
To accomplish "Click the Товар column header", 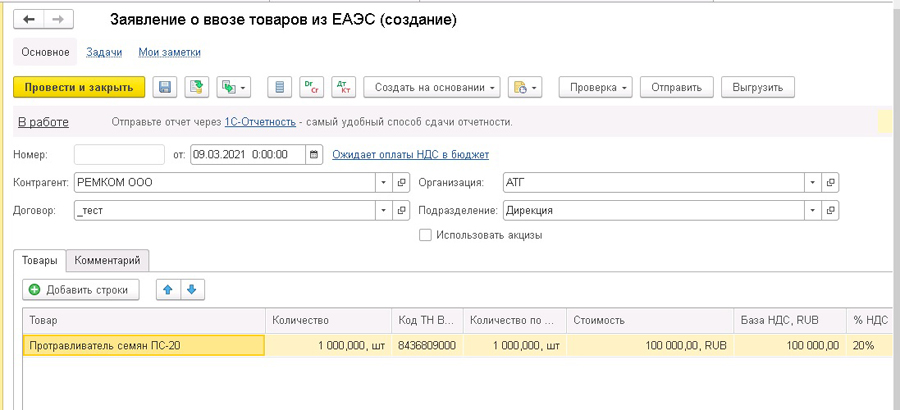I will [x=144, y=320].
